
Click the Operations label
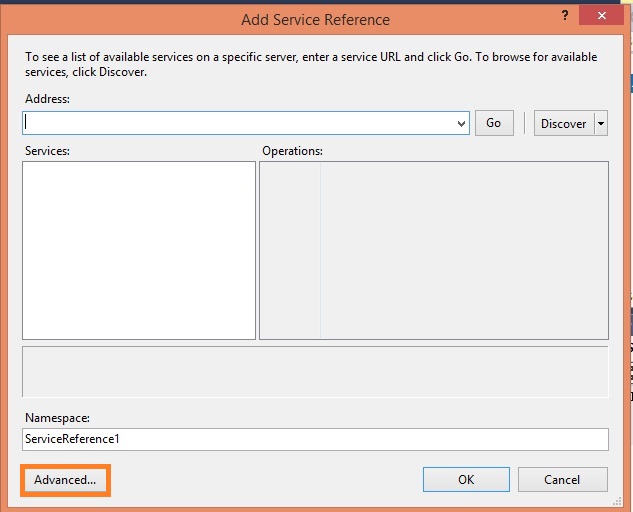[x=292, y=150]
